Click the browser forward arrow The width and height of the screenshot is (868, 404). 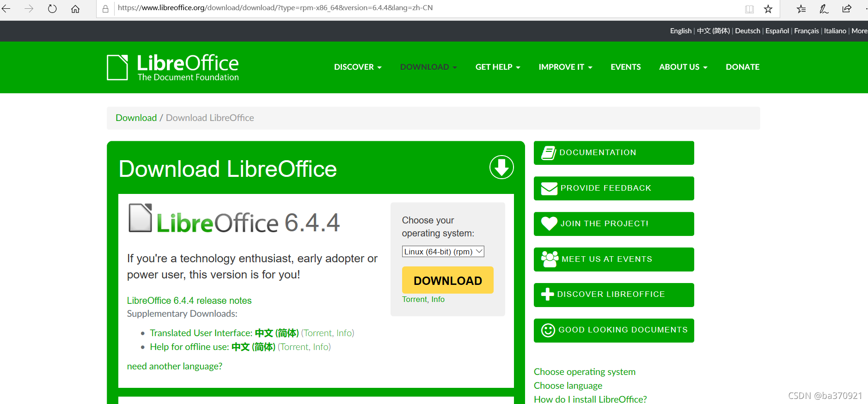[29, 8]
